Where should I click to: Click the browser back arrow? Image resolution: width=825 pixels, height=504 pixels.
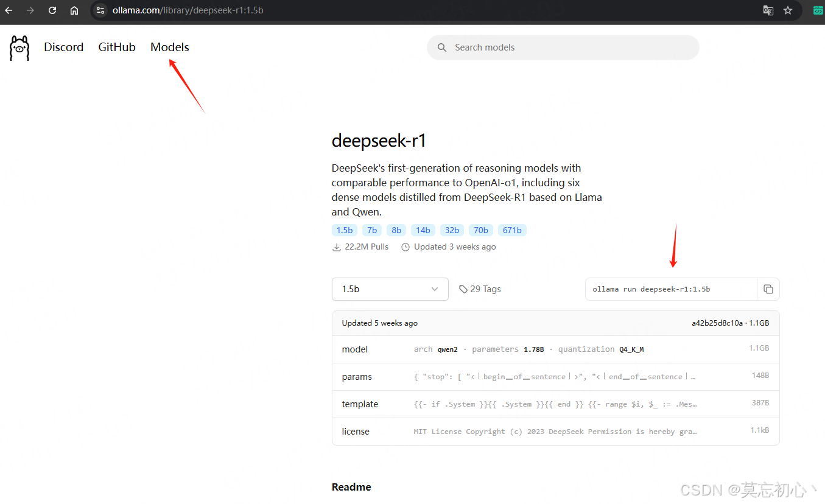point(9,10)
